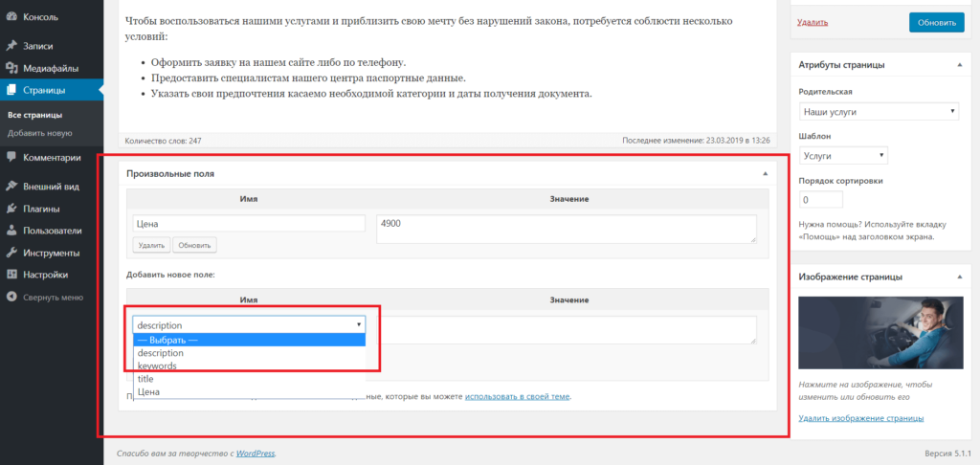Click the Удалить изображение страницы link
The width and height of the screenshot is (980, 465).
click(x=860, y=418)
